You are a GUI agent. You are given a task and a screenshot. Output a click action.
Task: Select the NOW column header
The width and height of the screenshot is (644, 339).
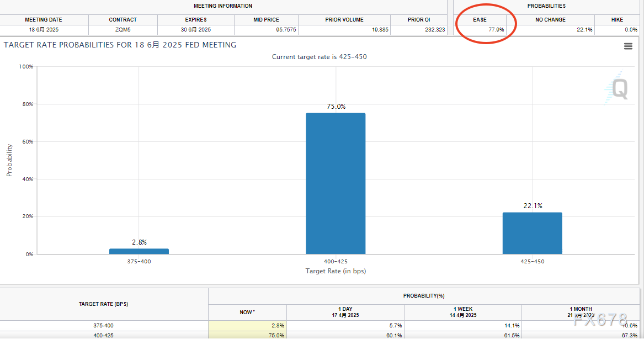click(247, 312)
